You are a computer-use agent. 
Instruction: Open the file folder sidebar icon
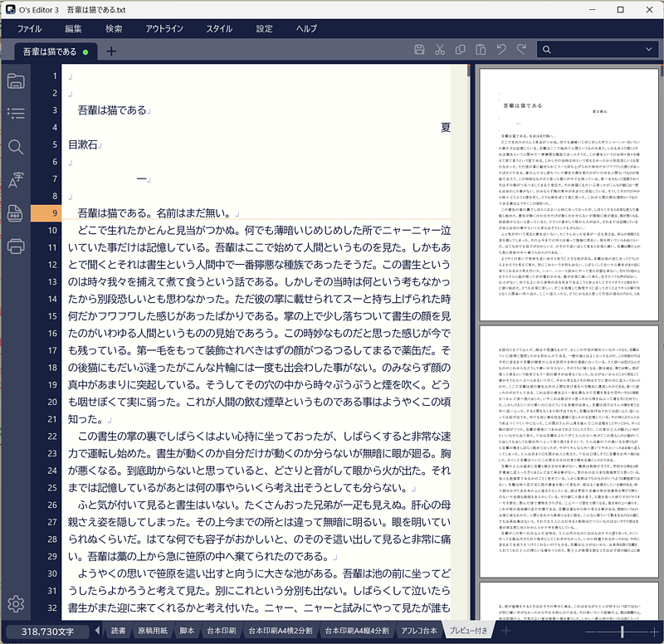pos(16,80)
